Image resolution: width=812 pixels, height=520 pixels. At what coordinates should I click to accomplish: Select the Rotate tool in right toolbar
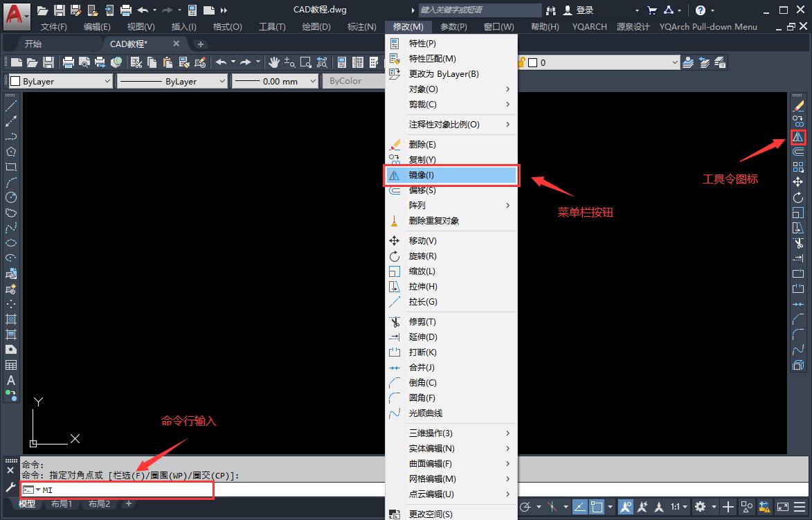tap(798, 197)
